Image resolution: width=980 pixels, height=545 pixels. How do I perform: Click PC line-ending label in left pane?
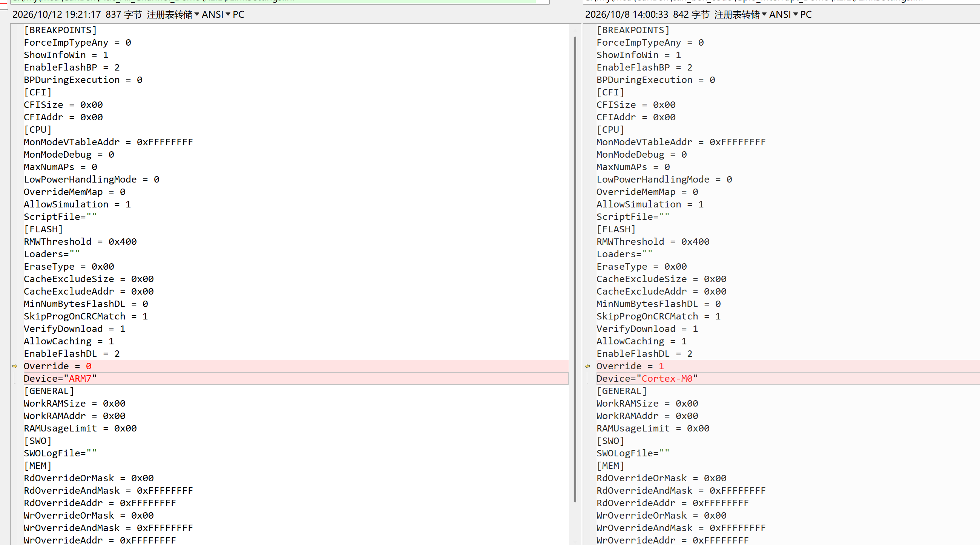[x=239, y=14]
